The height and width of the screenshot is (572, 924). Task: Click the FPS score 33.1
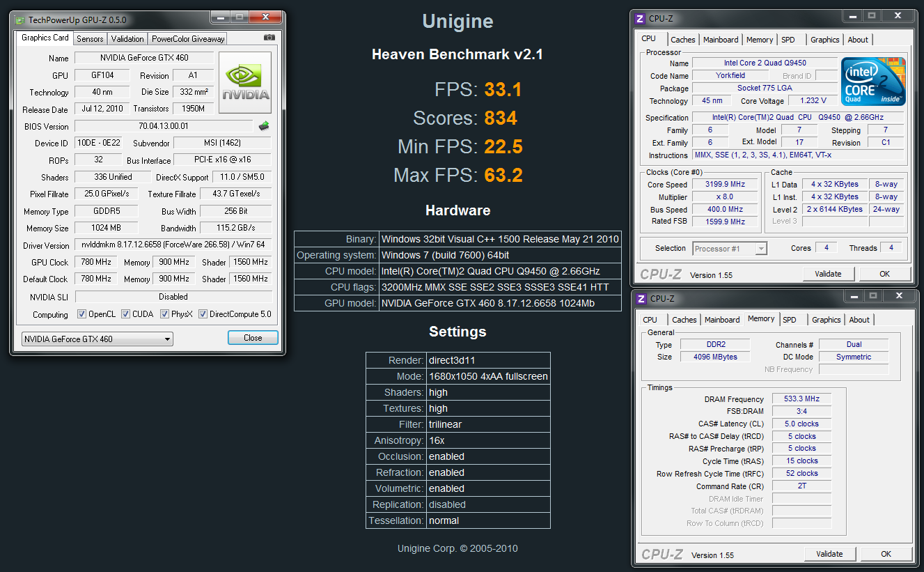[x=503, y=90]
